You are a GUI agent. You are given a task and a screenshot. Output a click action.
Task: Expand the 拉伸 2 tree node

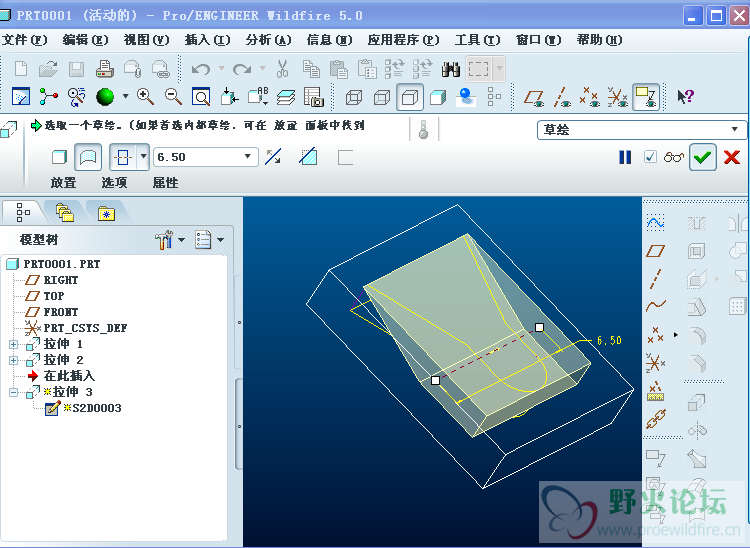(13, 360)
